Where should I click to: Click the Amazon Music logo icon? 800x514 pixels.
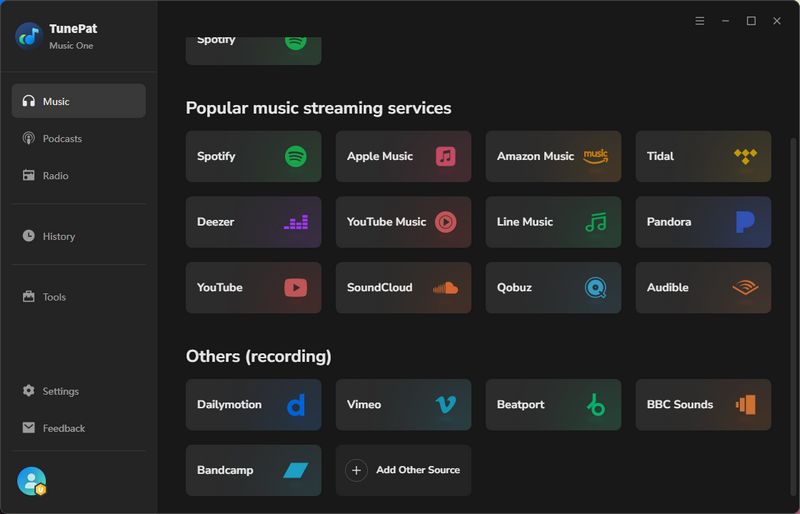[595, 156]
